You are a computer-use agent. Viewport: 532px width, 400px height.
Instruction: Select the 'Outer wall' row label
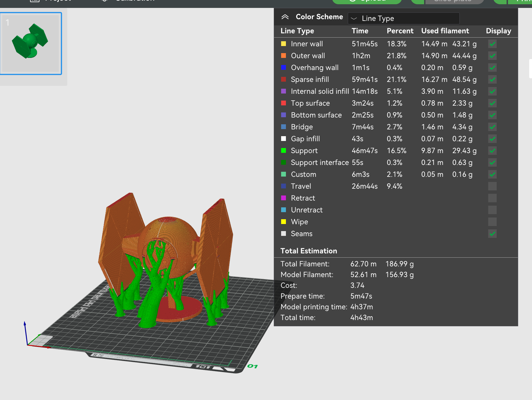(x=308, y=56)
